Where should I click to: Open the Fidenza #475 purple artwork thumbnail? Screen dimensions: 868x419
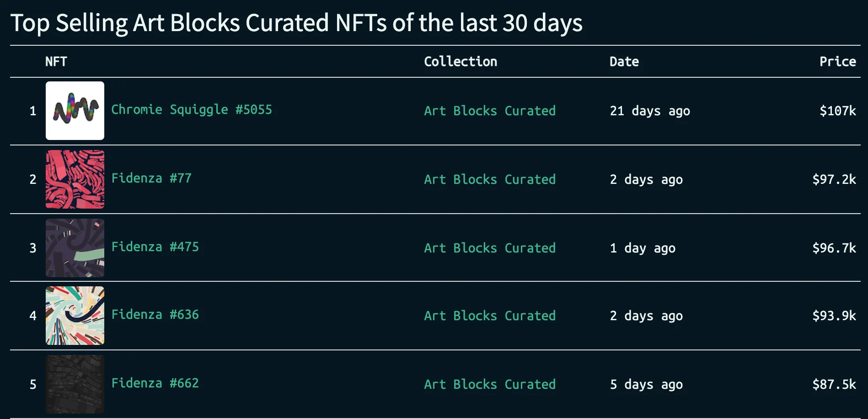(75, 248)
